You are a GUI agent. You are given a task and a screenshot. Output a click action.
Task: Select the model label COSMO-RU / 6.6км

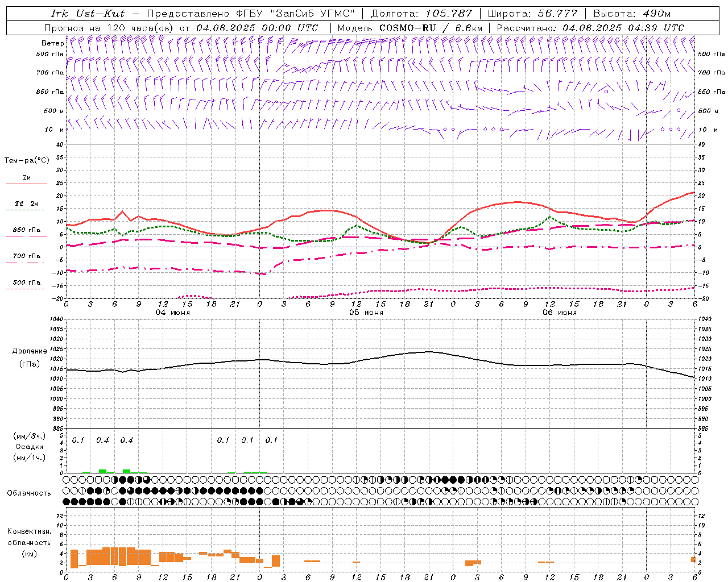pos(431,28)
